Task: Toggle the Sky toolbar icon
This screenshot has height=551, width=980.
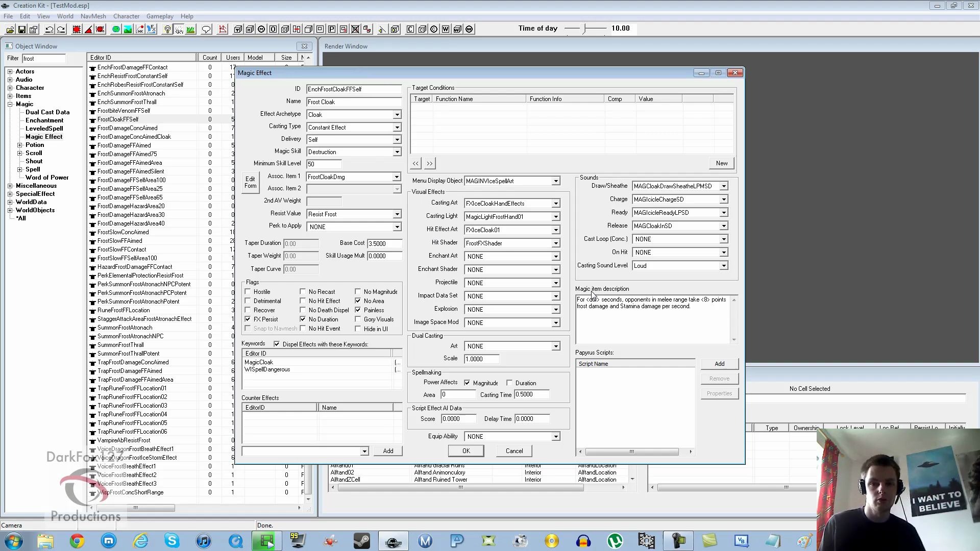Action: pos(179,29)
